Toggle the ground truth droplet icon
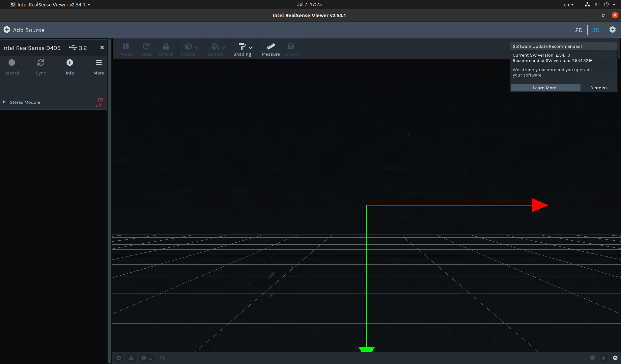Screen dimensions: 621x364 [x=604, y=358]
